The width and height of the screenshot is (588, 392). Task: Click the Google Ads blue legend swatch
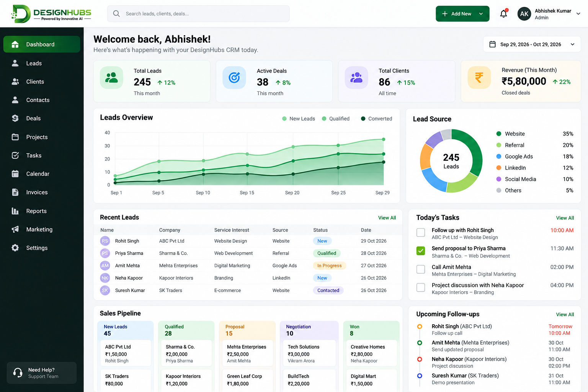[499, 157]
